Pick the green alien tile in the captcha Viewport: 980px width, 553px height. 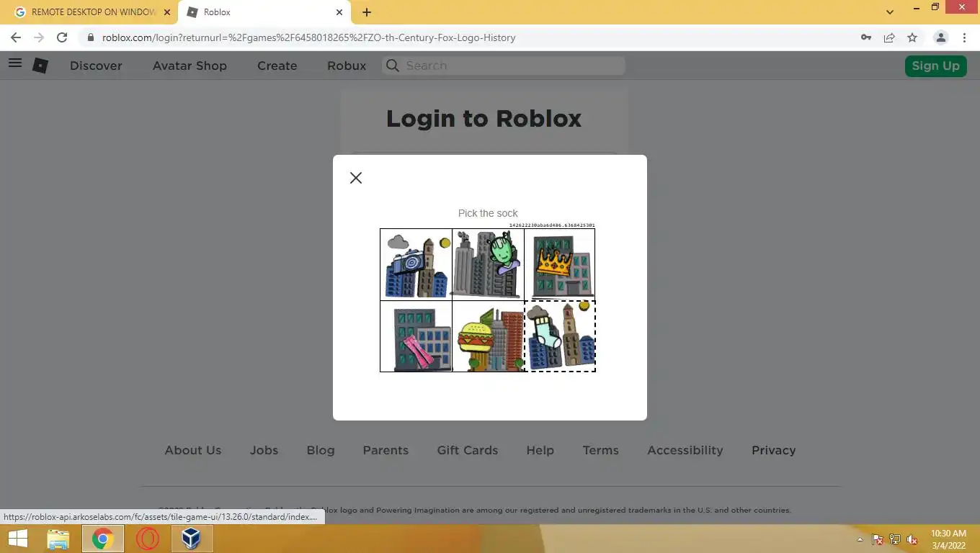(x=488, y=264)
